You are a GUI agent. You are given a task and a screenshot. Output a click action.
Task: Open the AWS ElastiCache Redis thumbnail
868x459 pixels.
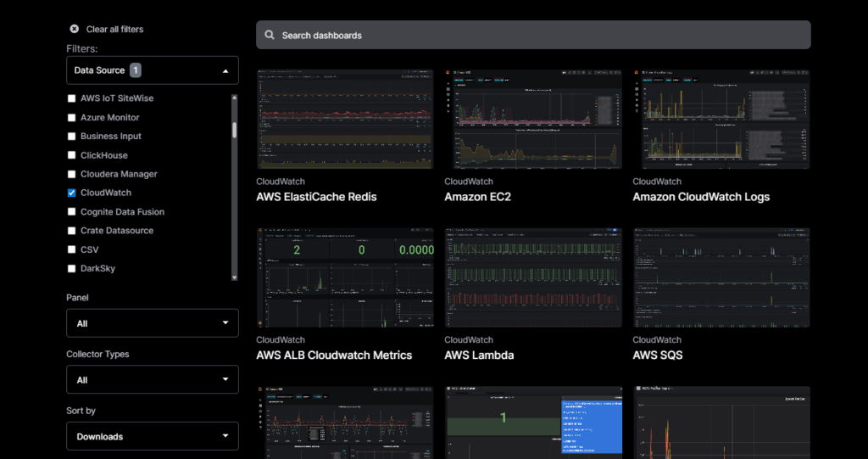click(345, 119)
